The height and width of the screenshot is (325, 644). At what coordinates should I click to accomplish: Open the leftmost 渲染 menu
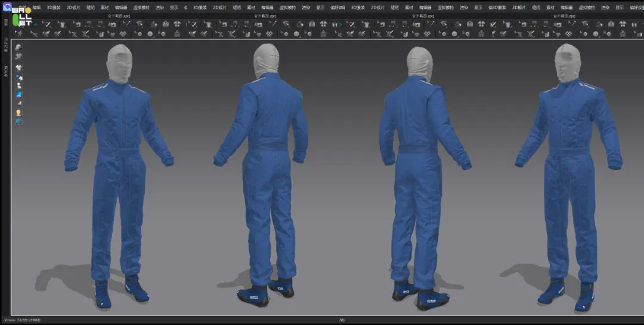(160, 7)
